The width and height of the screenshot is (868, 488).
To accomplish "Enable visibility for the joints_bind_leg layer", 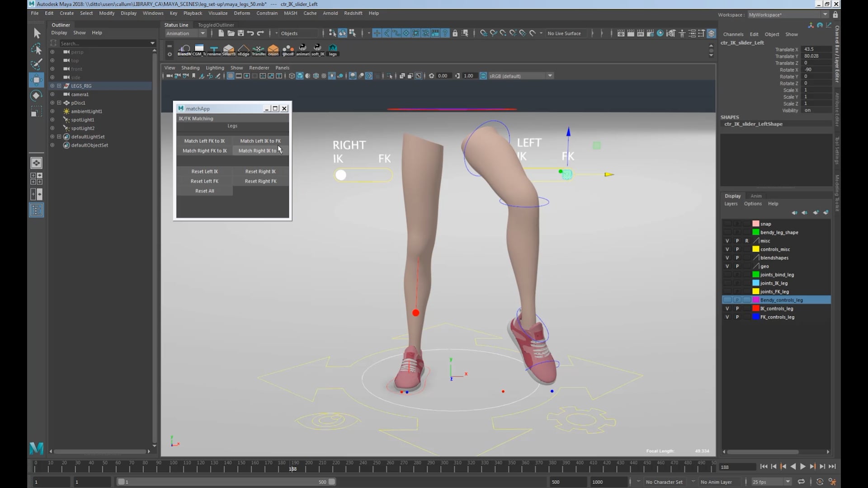I will pos(727,274).
